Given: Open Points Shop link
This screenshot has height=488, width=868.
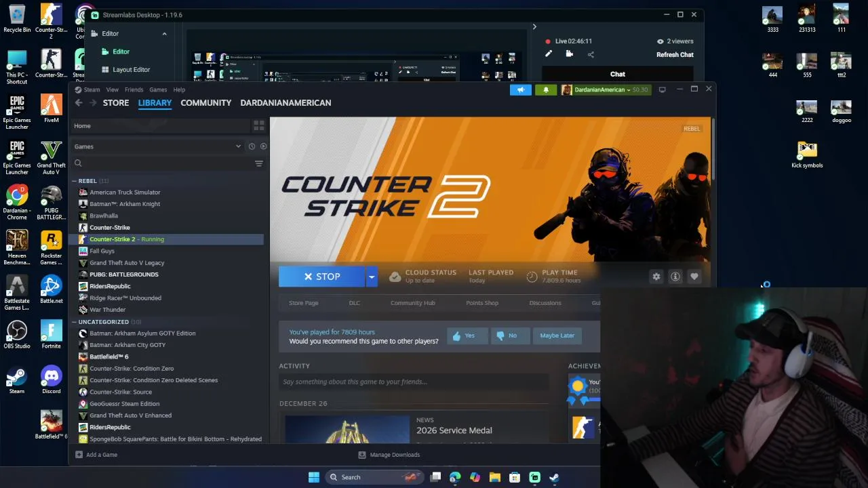Looking at the screenshot, I should (482, 303).
